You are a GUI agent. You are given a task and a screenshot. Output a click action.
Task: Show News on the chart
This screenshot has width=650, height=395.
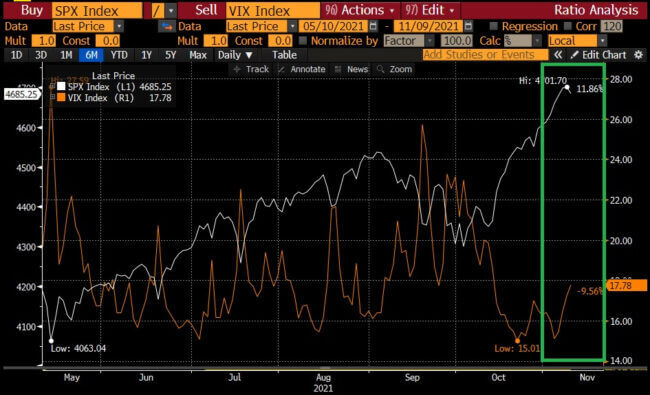(x=352, y=69)
